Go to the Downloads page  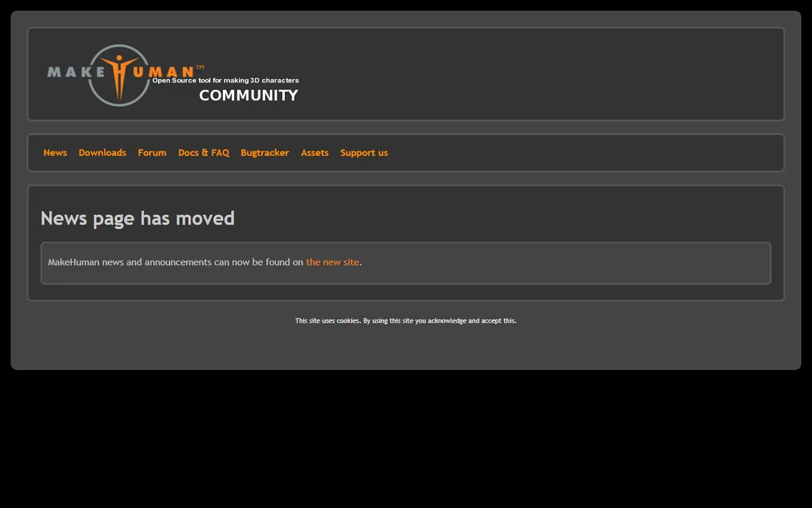103,153
